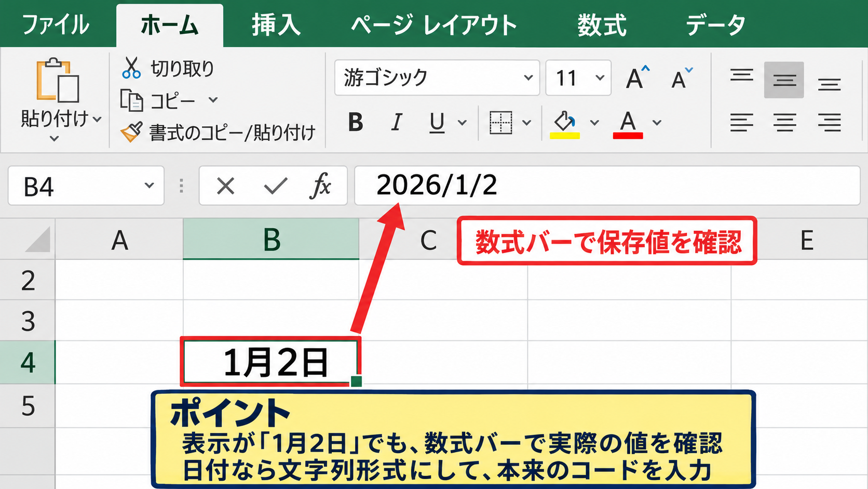Screen dimensions: 868x489
Task: Toggle Underline formatting
Action: 437,123
